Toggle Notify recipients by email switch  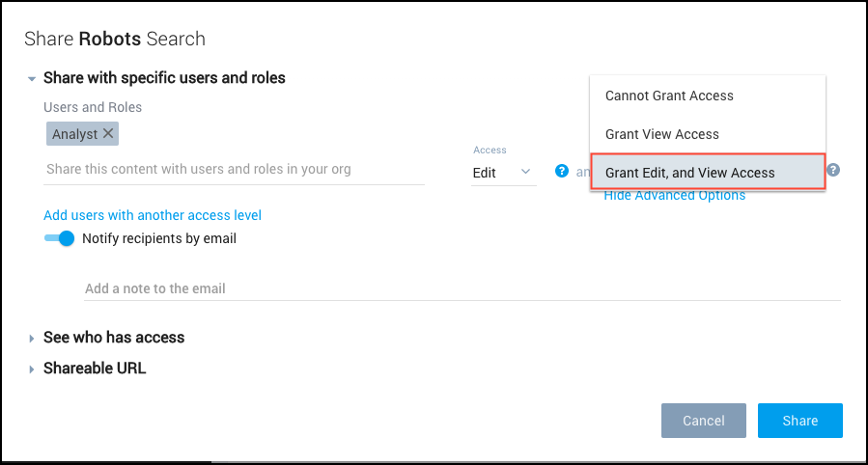pyautogui.click(x=60, y=238)
